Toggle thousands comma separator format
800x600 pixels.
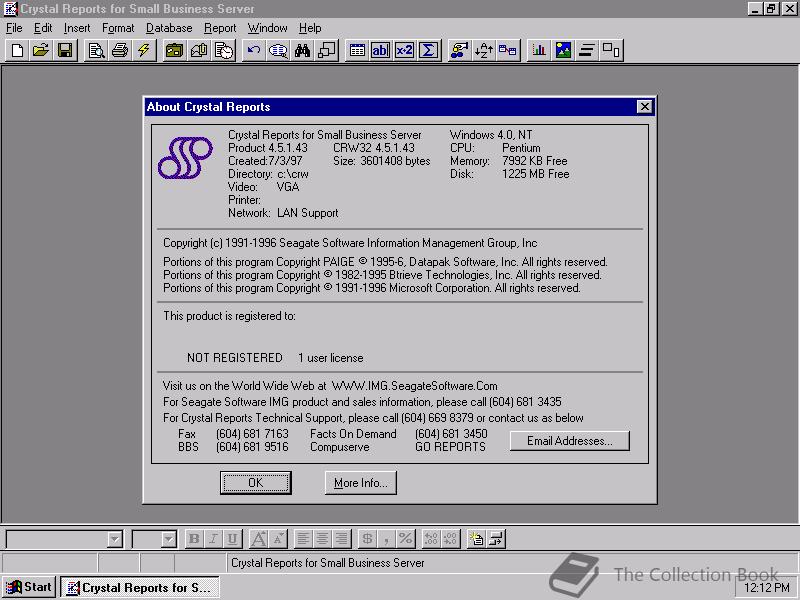point(386,539)
